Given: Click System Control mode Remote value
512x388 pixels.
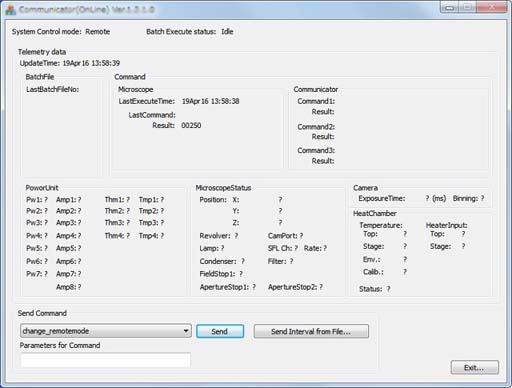Looking at the screenshot, I should click(97, 32).
